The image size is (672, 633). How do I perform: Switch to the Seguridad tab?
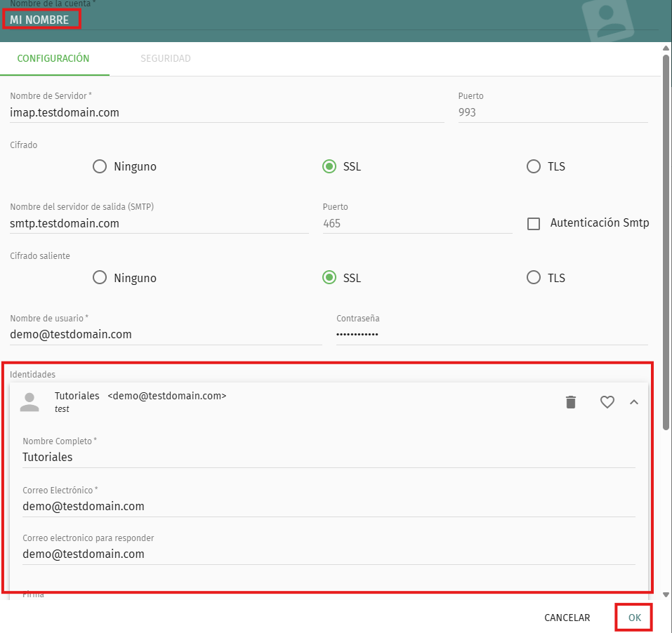coord(165,58)
